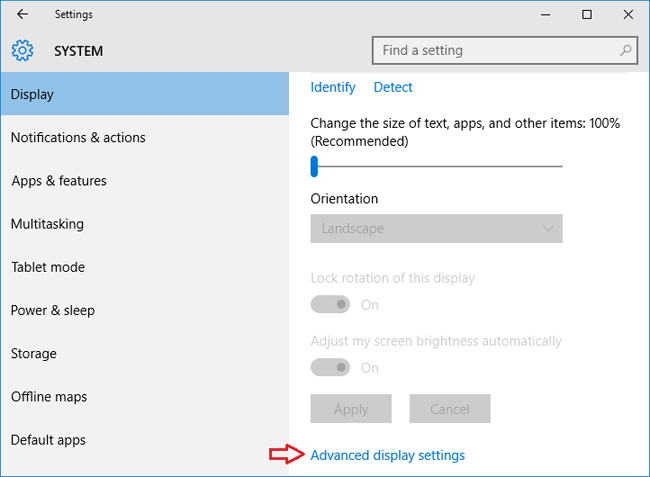Open the Orientation Landscape dropdown

click(436, 228)
